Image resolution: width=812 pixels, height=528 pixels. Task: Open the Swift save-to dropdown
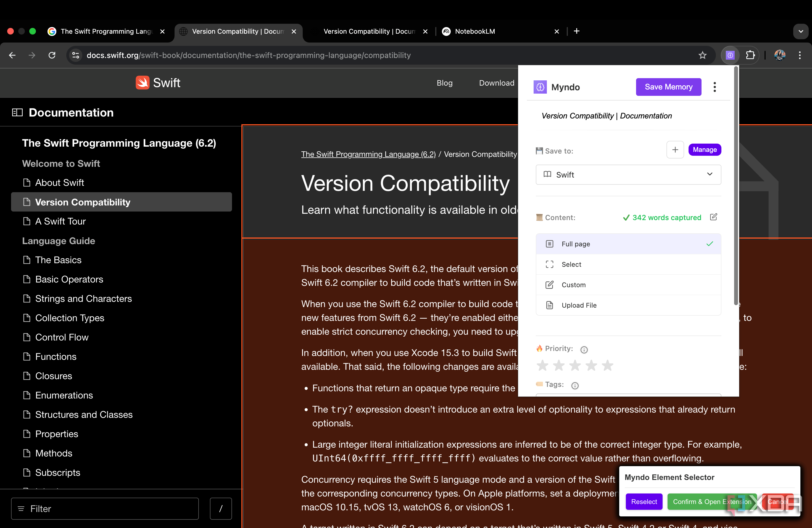pyautogui.click(x=628, y=175)
